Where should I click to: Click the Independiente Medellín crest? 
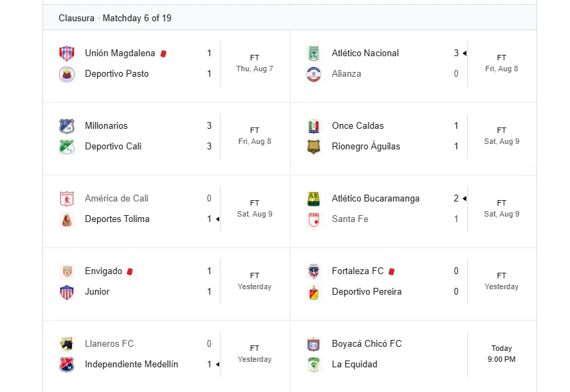(x=67, y=365)
